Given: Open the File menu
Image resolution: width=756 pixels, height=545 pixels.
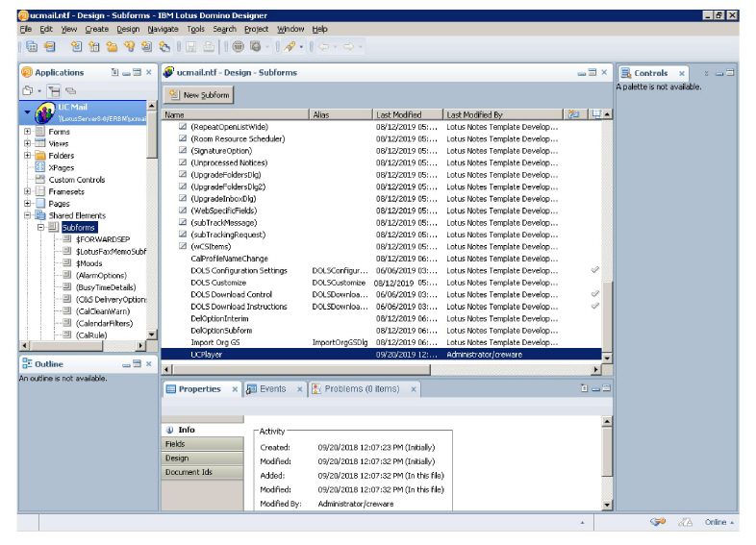Looking at the screenshot, I should click(26, 29).
